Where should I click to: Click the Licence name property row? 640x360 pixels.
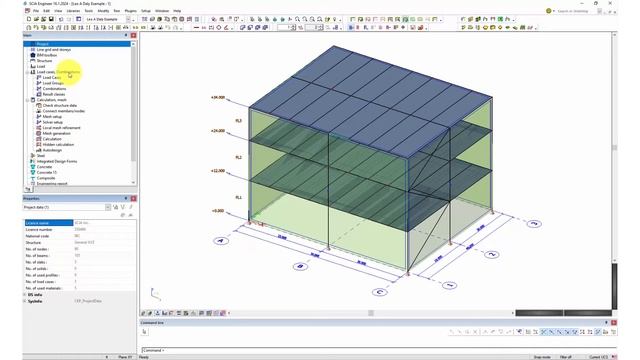(80, 223)
